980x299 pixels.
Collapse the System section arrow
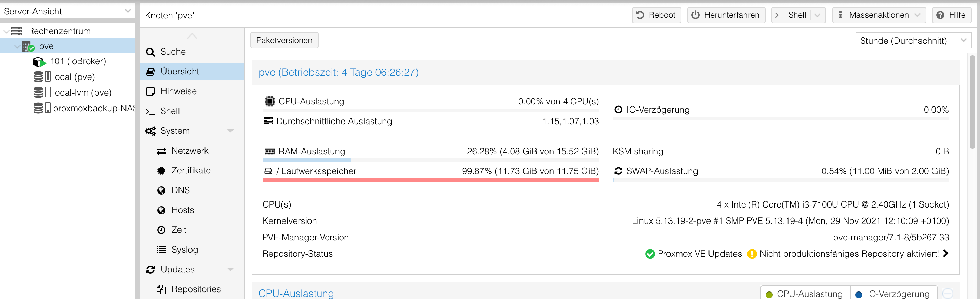[x=230, y=131]
